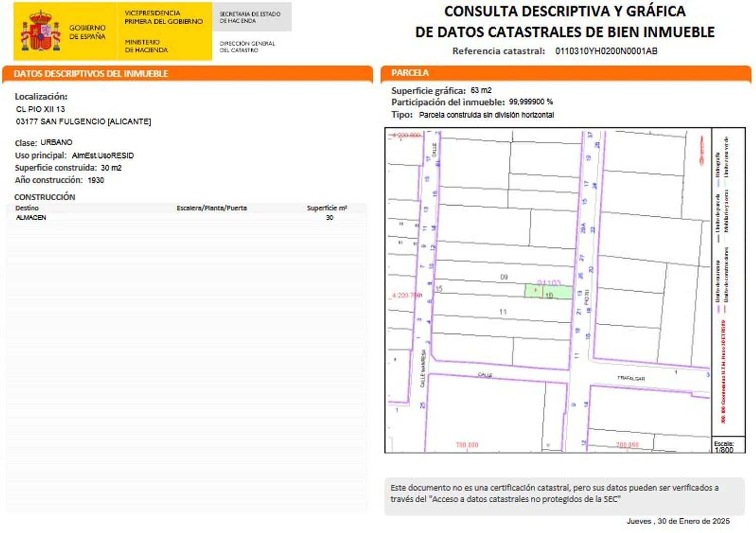Image resolution: width=756 pixels, height=533 pixels.
Task: Select the Gobierno de España logo
Action: click(x=63, y=31)
